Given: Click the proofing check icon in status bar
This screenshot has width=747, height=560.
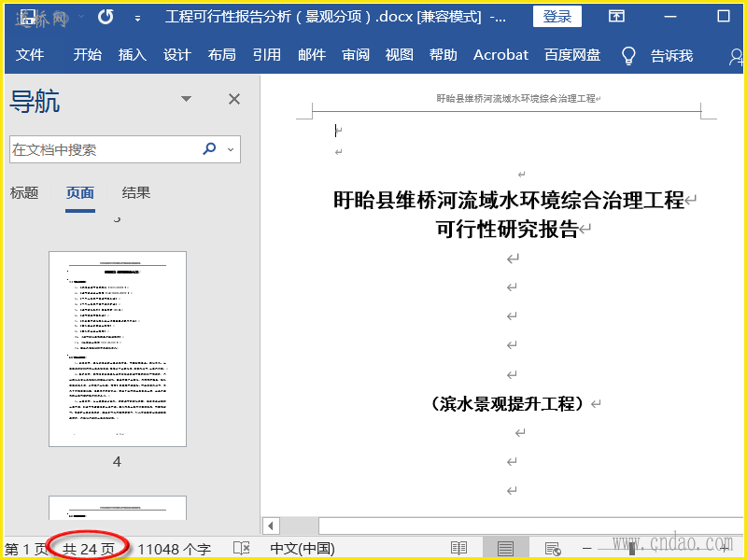Looking at the screenshot, I should [242, 549].
